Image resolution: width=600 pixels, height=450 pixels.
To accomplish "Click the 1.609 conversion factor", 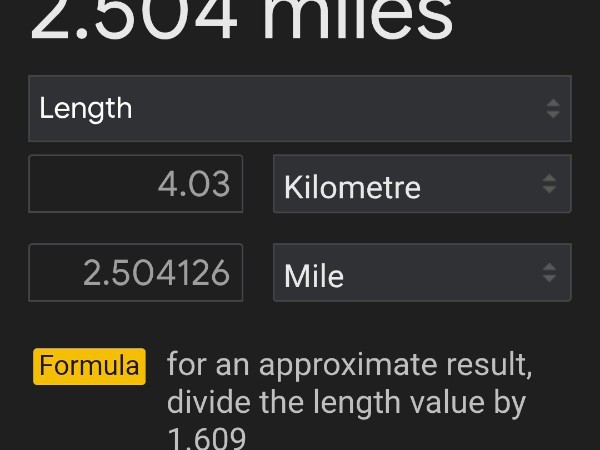I will click(207, 439).
